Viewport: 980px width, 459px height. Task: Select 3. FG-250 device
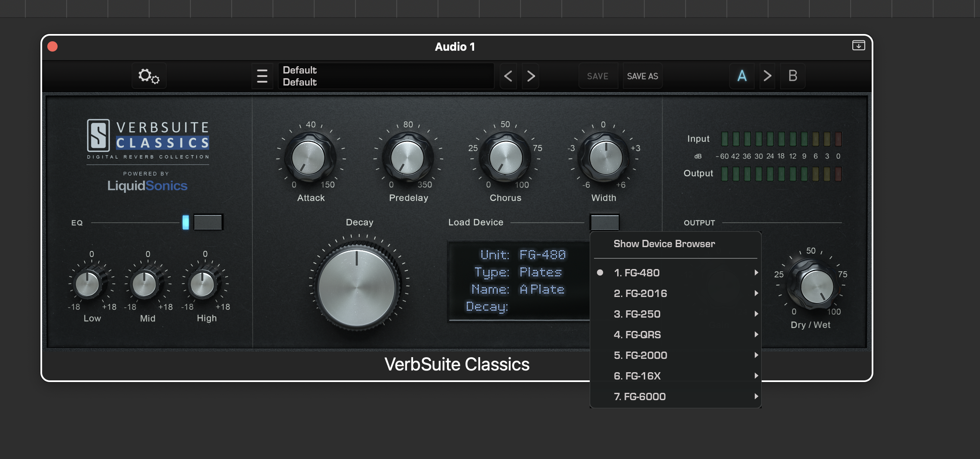pos(675,314)
